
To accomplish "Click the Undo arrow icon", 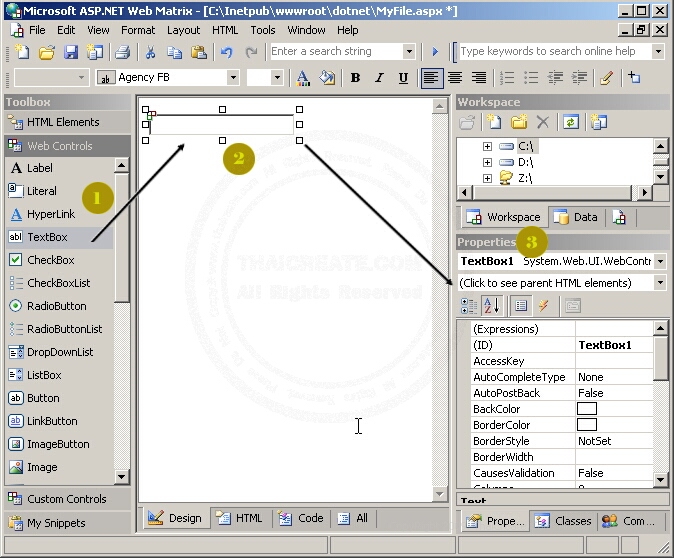I will tap(227, 52).
